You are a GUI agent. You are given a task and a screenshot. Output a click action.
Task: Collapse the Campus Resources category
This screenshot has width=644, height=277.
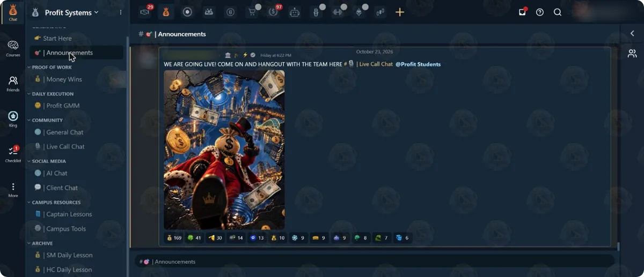(x=54, y=203)
